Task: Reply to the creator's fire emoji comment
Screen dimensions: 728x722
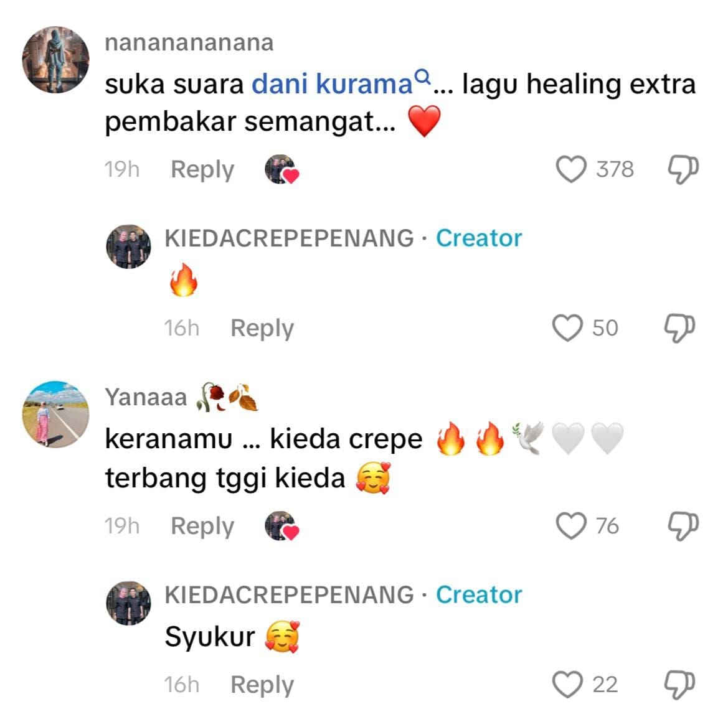Action: coord(262,328)
